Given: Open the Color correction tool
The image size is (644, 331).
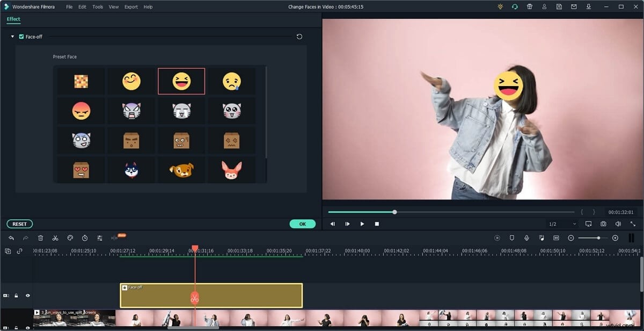Looking at the screenshot, I should pyautogui.click(x=70, y=238).
